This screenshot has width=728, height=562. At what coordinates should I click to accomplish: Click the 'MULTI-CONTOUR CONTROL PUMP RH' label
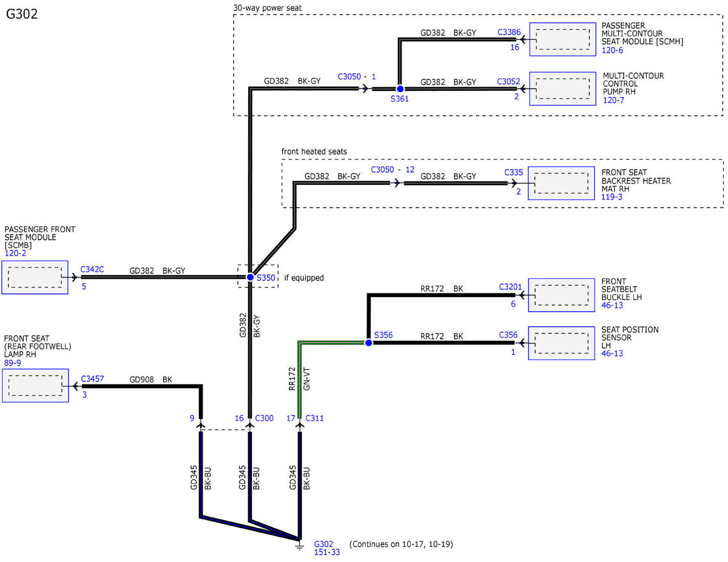click(633, 84)
